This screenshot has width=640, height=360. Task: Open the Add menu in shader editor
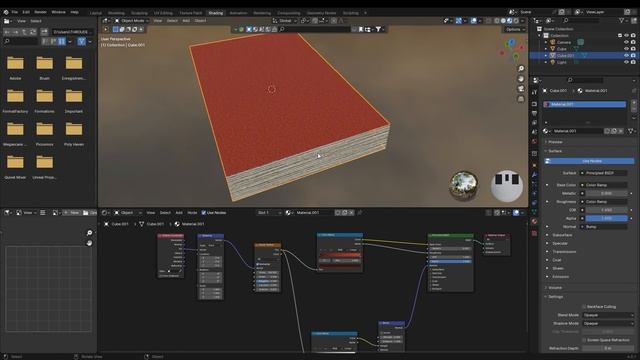[x=179, y=213]
